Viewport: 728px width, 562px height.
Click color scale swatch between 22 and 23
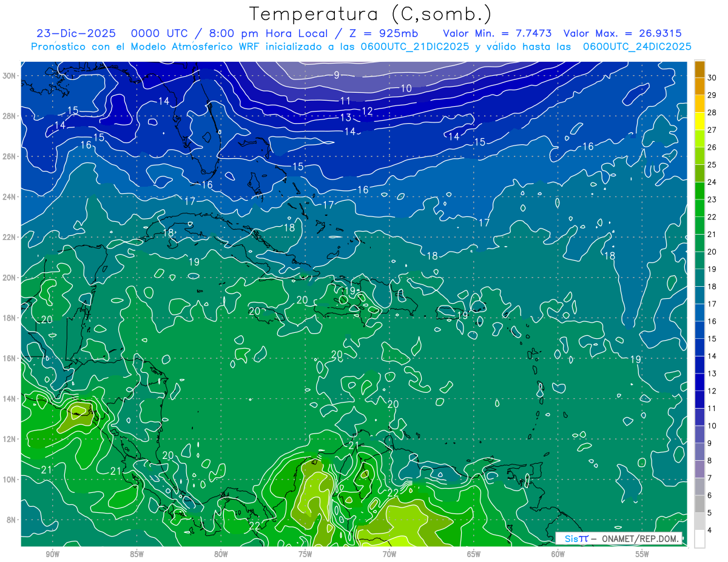pyautogui.click(x=700, y=208)
